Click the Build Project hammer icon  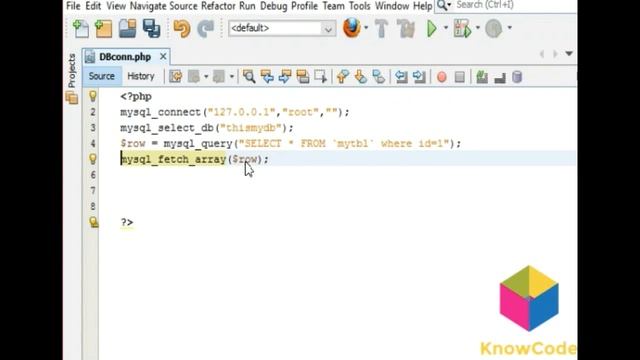tap(382, 29)
